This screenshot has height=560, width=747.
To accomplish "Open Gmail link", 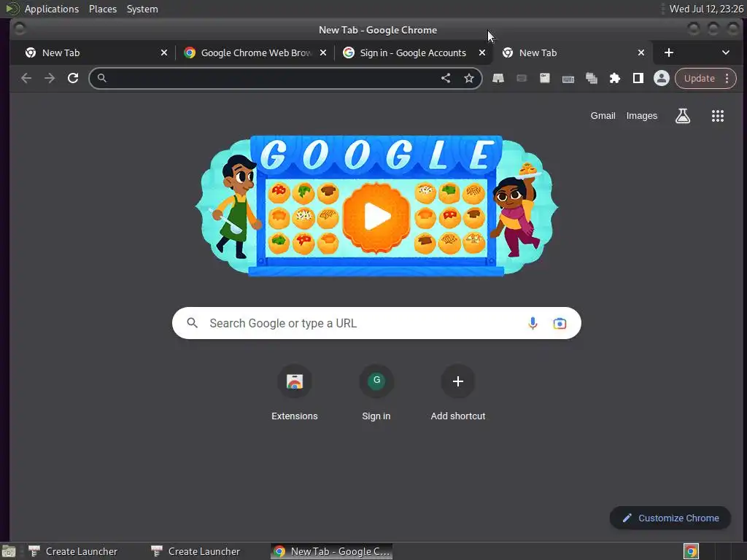I will [x=603, y=116].
